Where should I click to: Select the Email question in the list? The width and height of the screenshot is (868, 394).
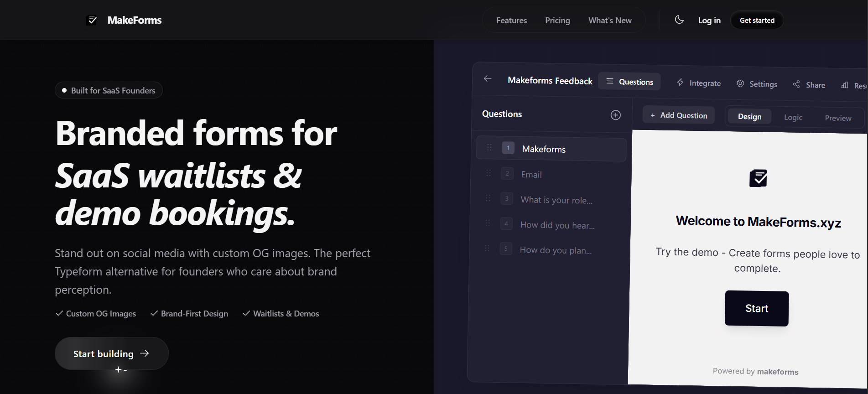[531, 175]
